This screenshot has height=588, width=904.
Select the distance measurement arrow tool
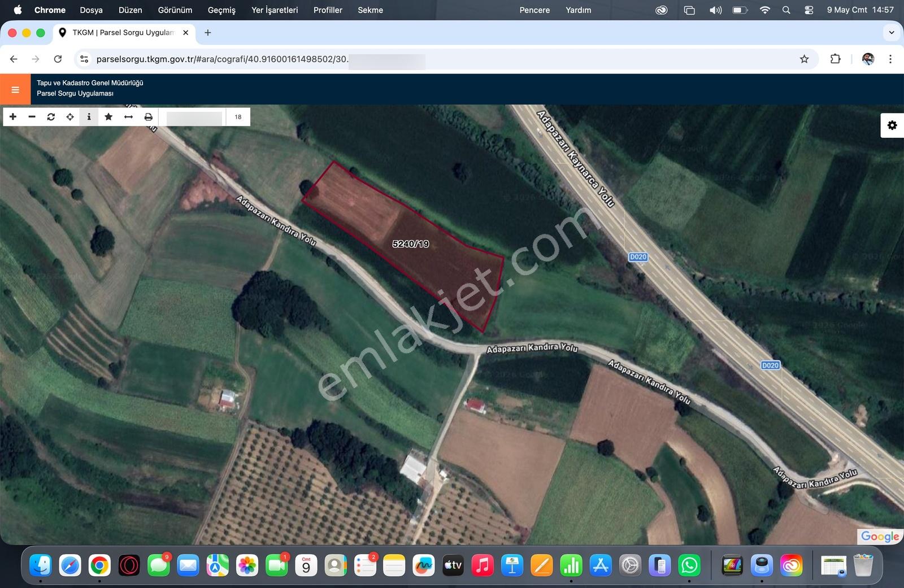point(128,117)
